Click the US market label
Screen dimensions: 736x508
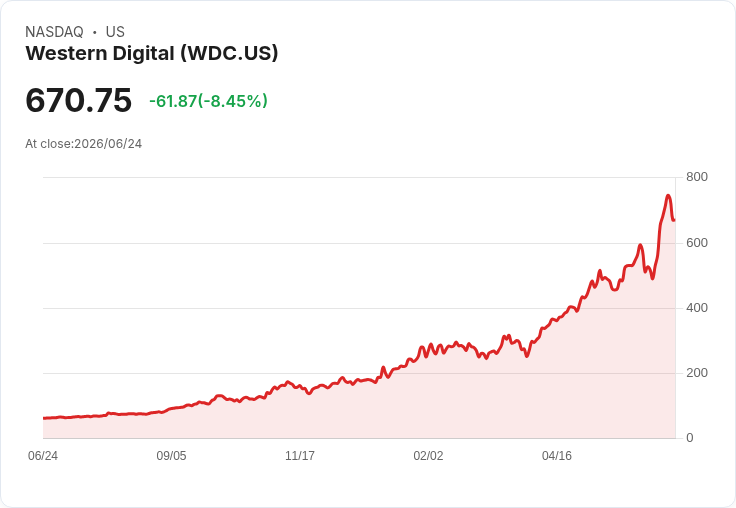point(115,32)
